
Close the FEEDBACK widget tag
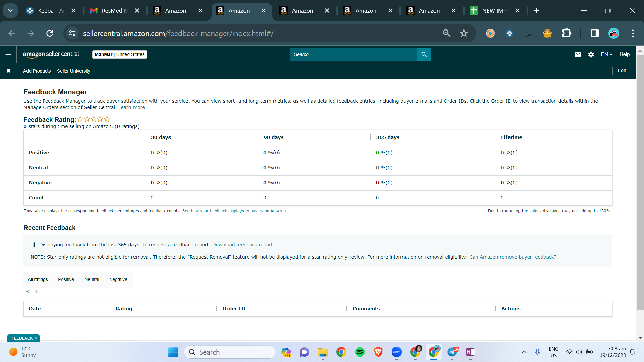point(36,338)
